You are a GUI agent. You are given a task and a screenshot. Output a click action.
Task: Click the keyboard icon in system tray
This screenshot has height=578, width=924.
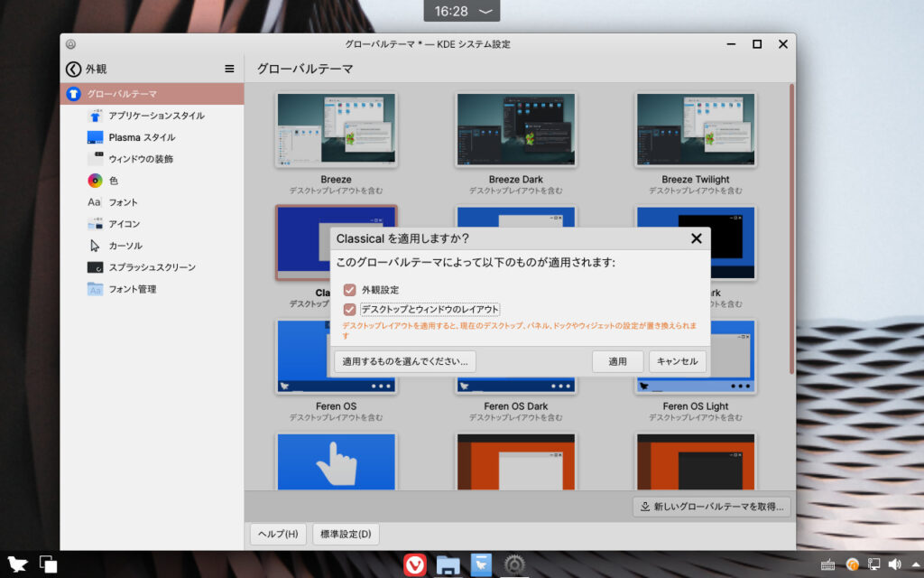828,565
